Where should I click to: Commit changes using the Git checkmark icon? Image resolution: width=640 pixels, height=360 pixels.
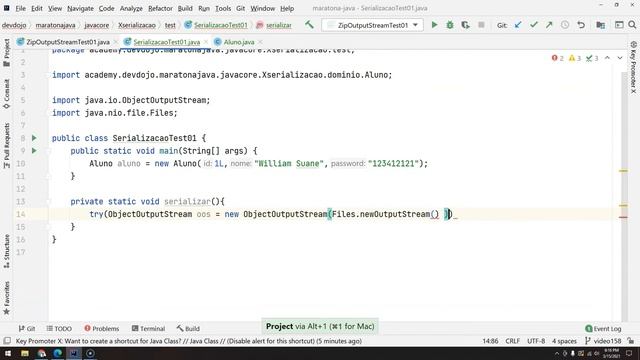[x=534, y=25]
